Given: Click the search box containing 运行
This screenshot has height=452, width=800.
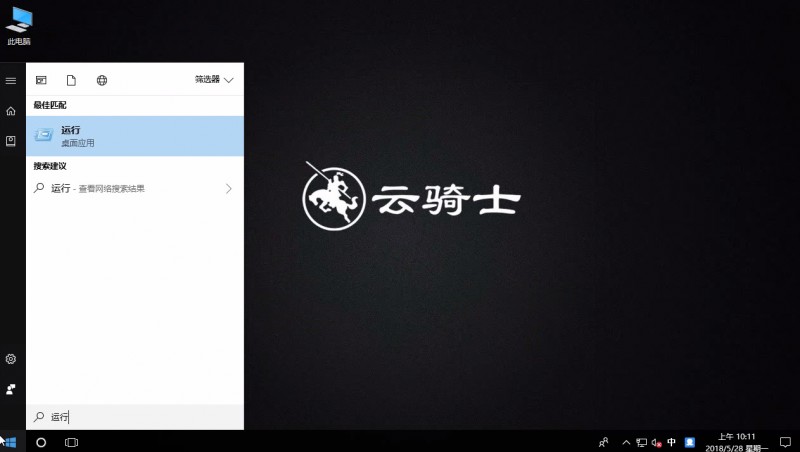Looking at the screenshot, I should coord(135,417).
